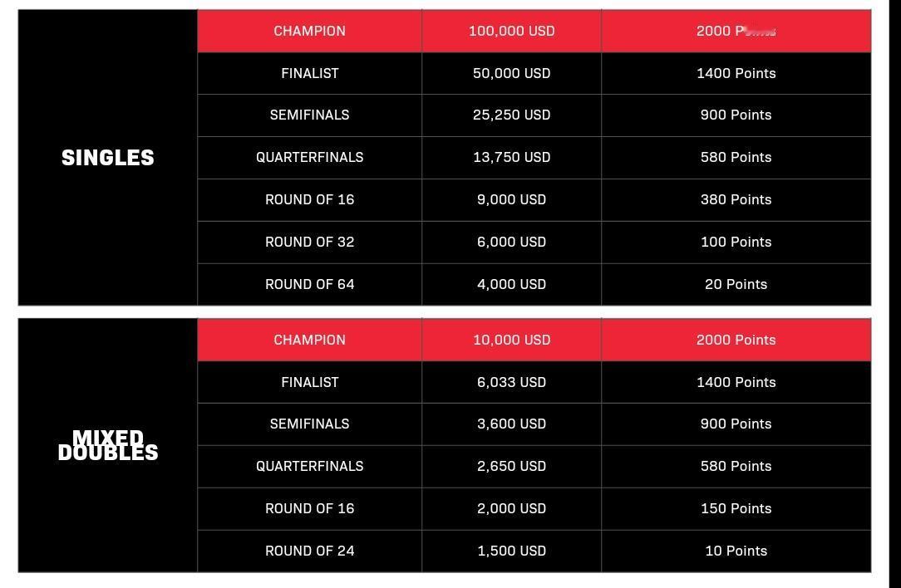Viewport: 901px width, 588px height.
Task: Select the 9,000 USD prize cell
Action: 511,199
